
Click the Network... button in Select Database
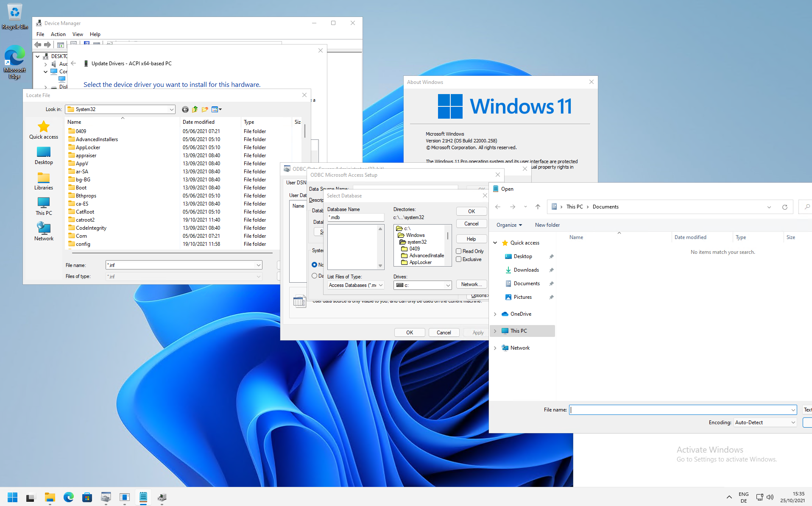pyautogui.click(x=472, y=284)
